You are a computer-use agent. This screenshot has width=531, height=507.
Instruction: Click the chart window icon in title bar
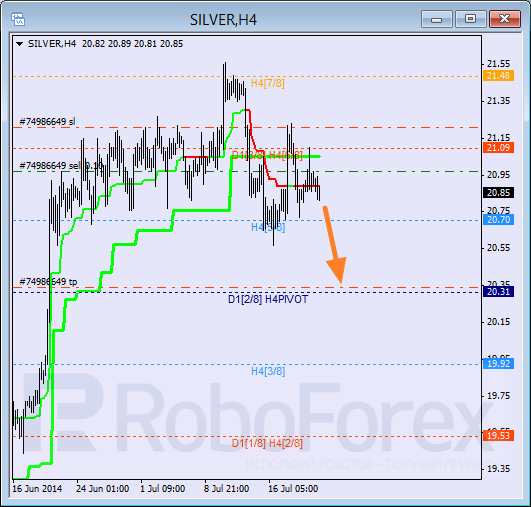[18, 19]
